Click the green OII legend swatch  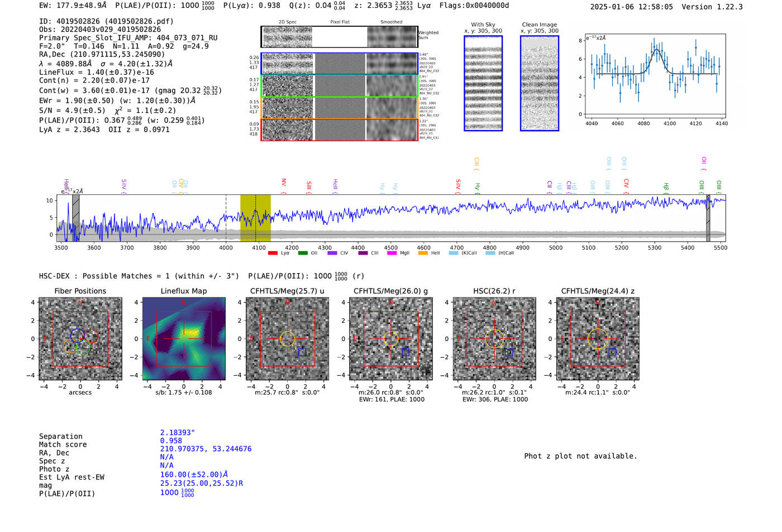click(x=303, y=253)
